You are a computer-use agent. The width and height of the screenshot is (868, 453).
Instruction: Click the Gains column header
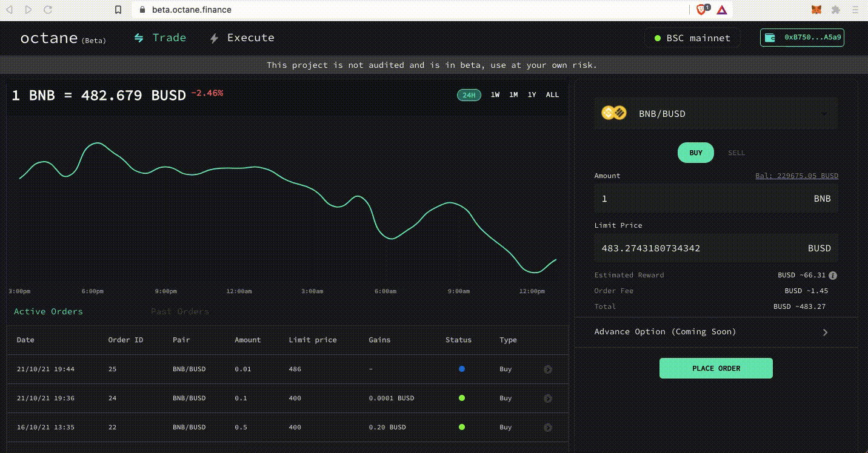(379, 340)
